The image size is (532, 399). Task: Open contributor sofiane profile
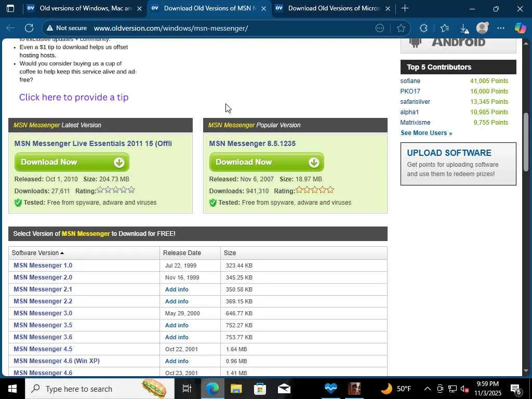[x=410, y=81]
